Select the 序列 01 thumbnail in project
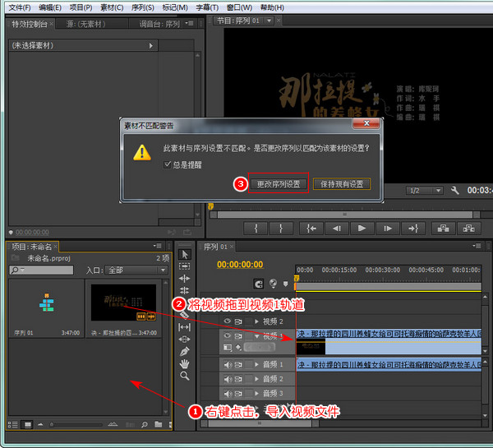493x448 pixels. tap(47, 303)
